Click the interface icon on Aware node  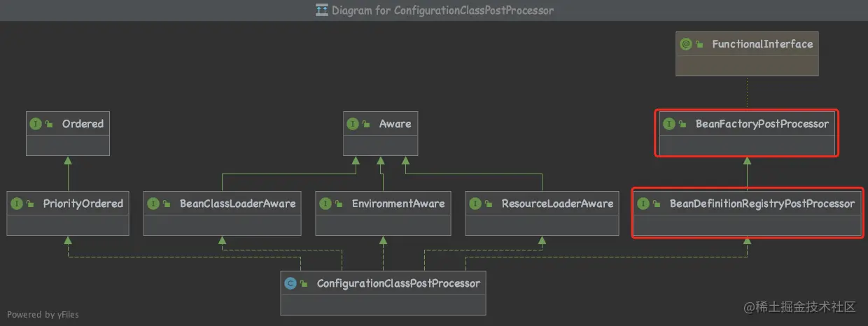(353, 124)
